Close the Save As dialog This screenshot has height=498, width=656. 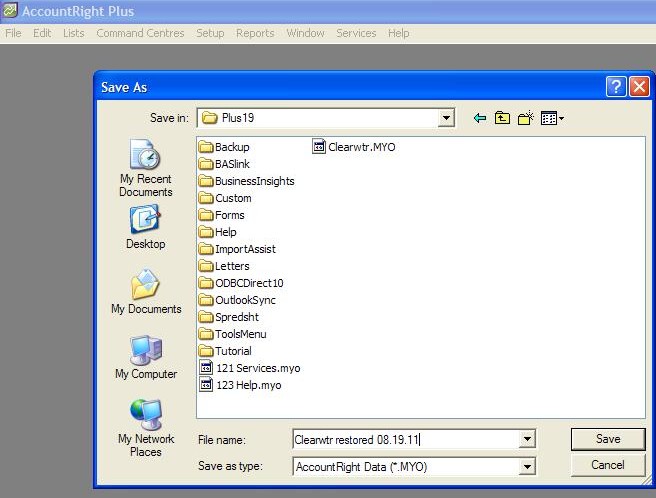click(x=639, y=87)
